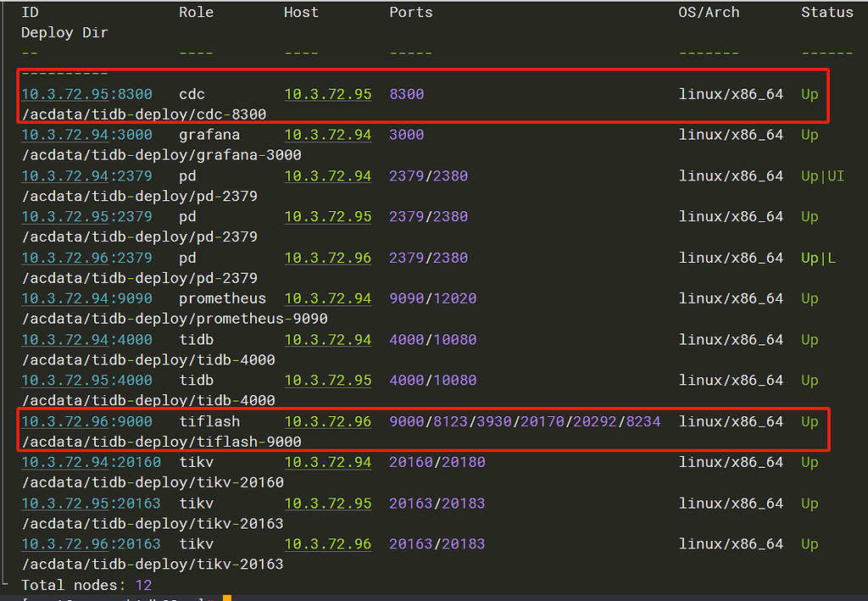Open the cdc node ID link 10.3.72.95:8300
Viewport: 868px width, 601px height.
coord(85,94)
